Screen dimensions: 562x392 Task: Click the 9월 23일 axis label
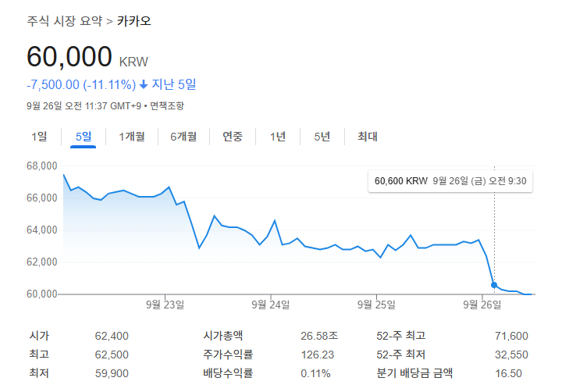pos(165,305)
